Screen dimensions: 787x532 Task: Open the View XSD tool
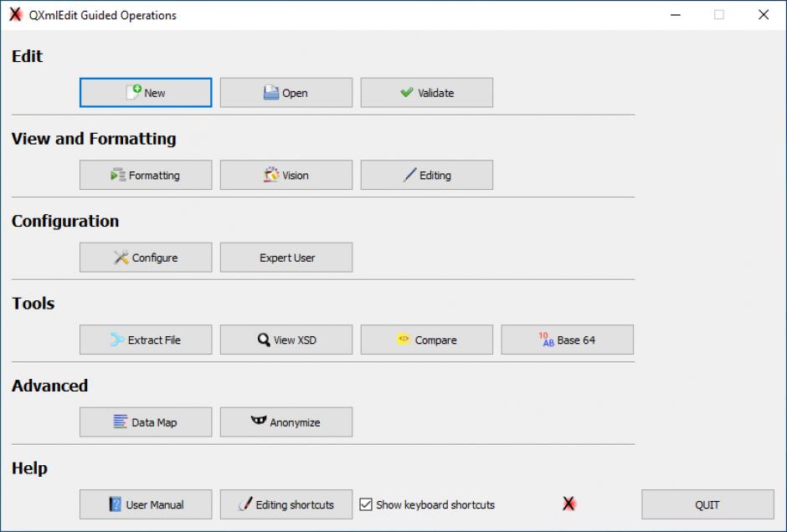pyautogui.click(x=286, y=340)
